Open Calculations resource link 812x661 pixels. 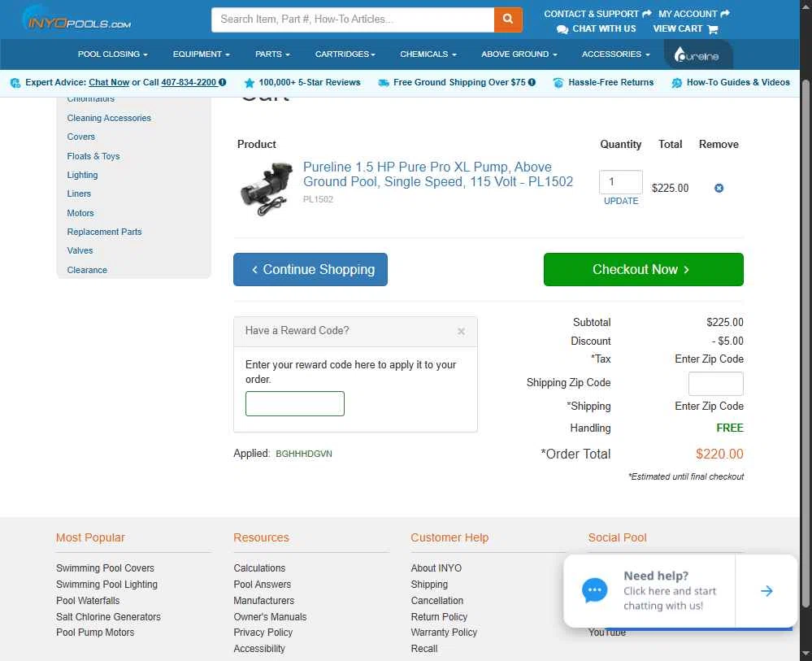[x=259, y=568]
